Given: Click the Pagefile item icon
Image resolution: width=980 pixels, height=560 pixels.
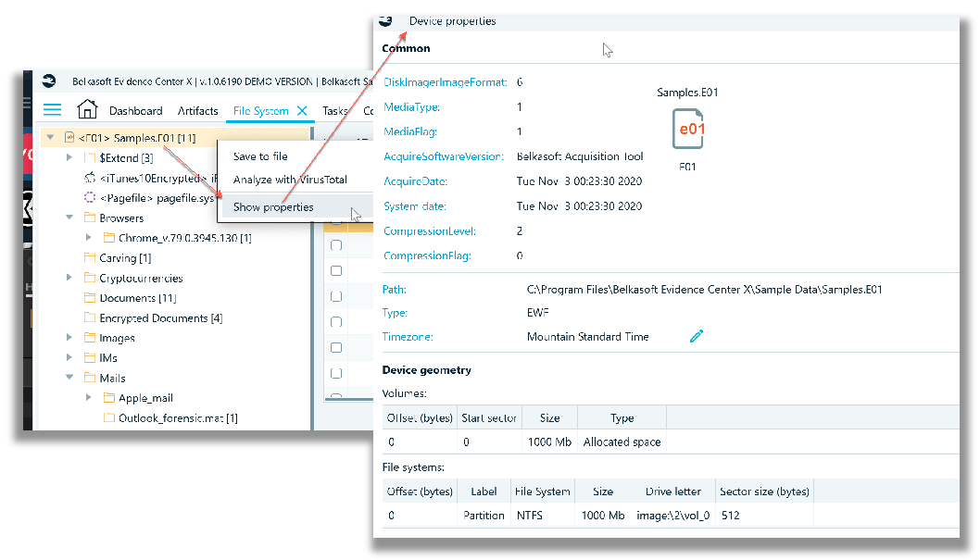Looking at the screenshot, I should 90,198.
